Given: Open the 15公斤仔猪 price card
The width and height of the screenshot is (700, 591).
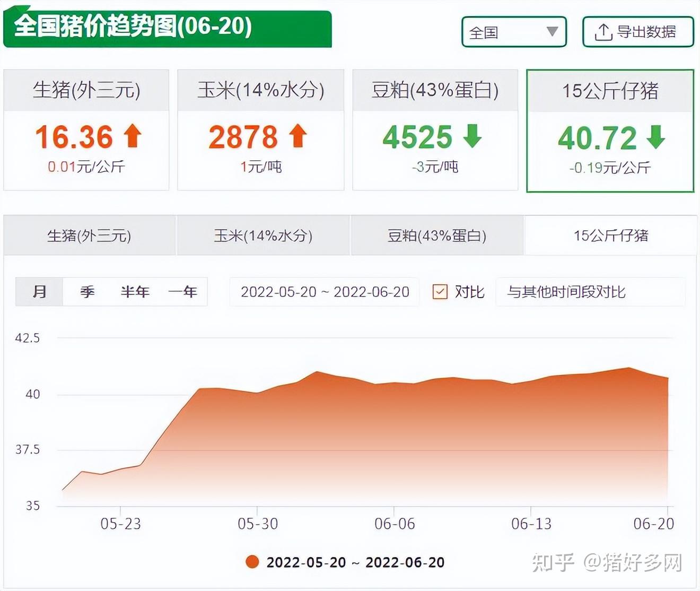Looking at the screenshot, I should pyautogui.click(x=610, y=131).
